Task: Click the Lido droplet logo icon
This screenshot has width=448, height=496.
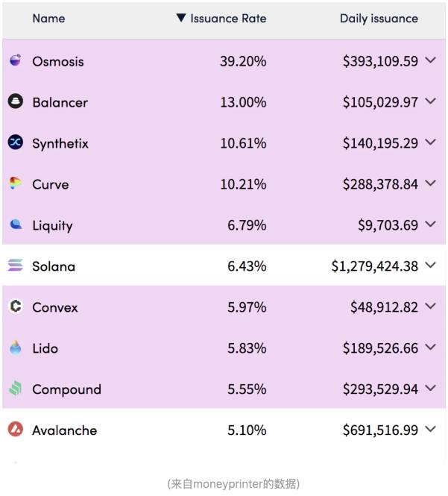Action: (15, 348)
